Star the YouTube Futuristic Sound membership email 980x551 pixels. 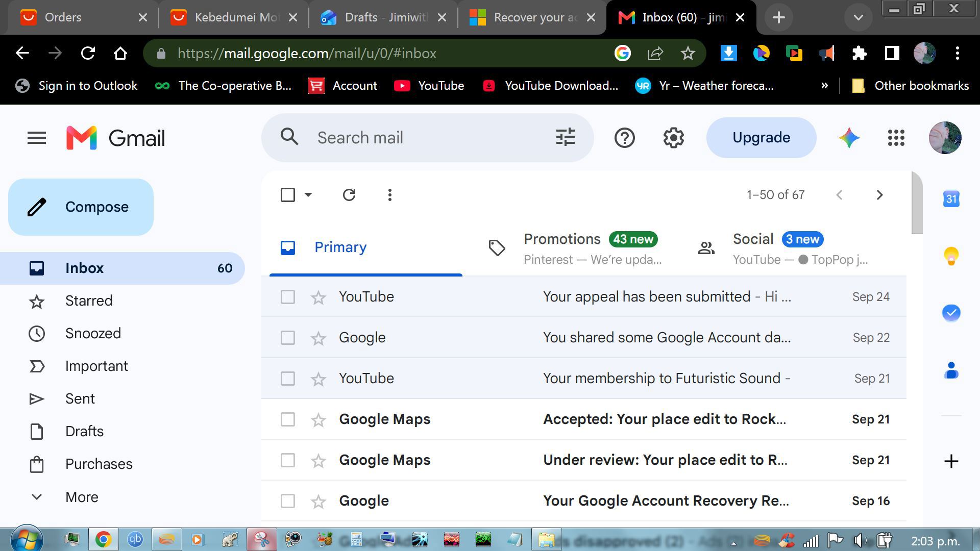tap(318, 379)
